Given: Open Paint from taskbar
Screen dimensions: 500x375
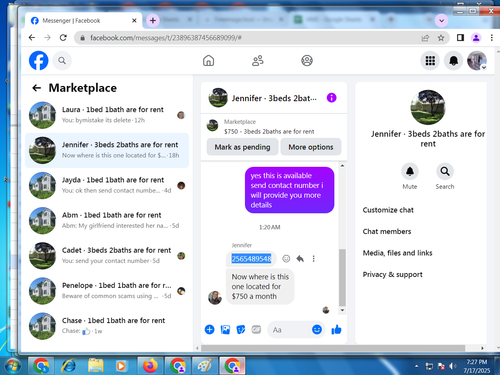Looking at the screenshot, I should [x=205, y=366].
